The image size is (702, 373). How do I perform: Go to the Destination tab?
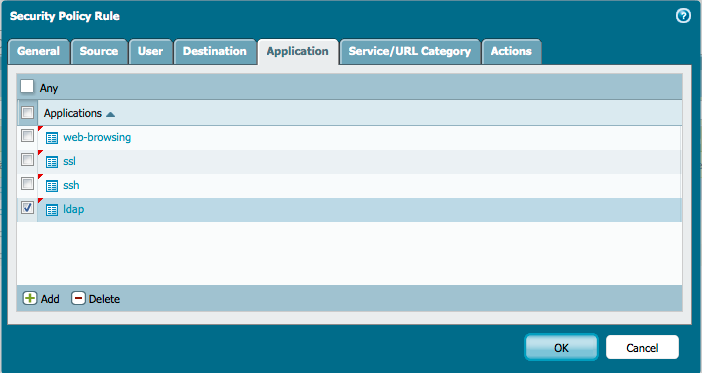coord(215,51)
